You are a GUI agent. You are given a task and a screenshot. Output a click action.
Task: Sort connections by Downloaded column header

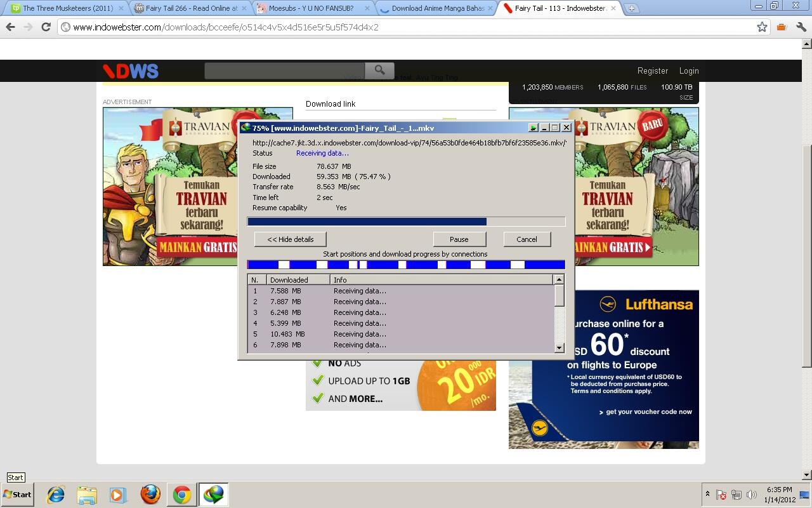pos(298,279)
